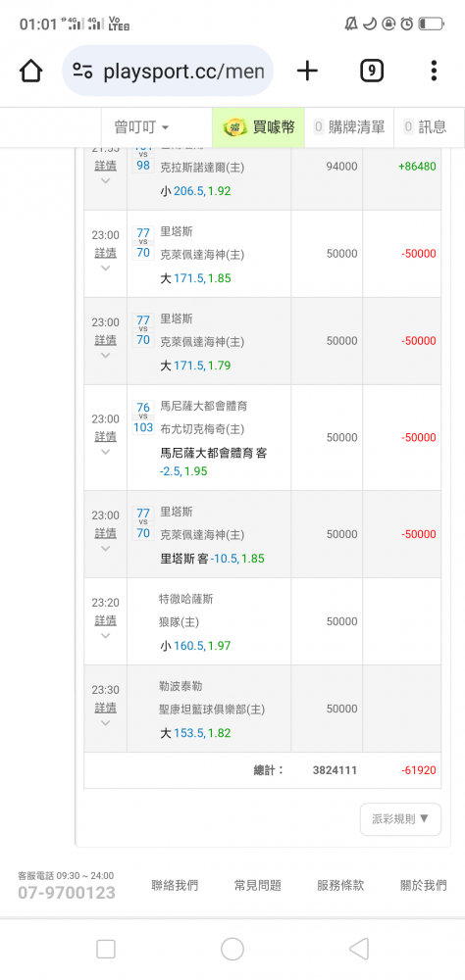Tap the Android back navigation triangle
Viewport: 465px width, 980px height.
tap(359, 949)
